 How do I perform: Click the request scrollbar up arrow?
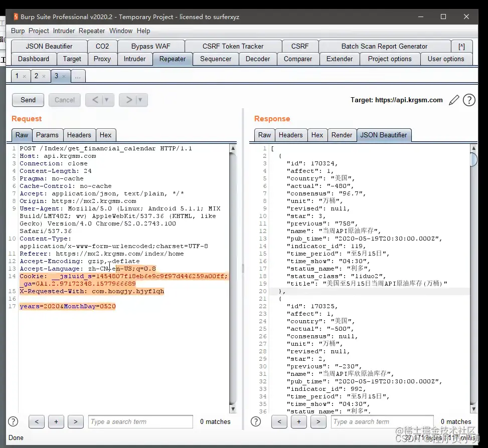coord(233,148)
